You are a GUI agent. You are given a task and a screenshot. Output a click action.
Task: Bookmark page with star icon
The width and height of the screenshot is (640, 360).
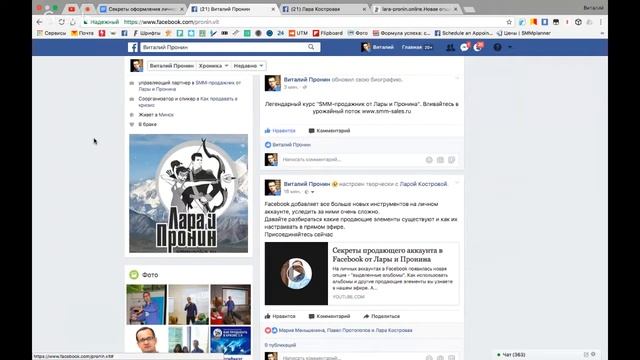(509, 22)
